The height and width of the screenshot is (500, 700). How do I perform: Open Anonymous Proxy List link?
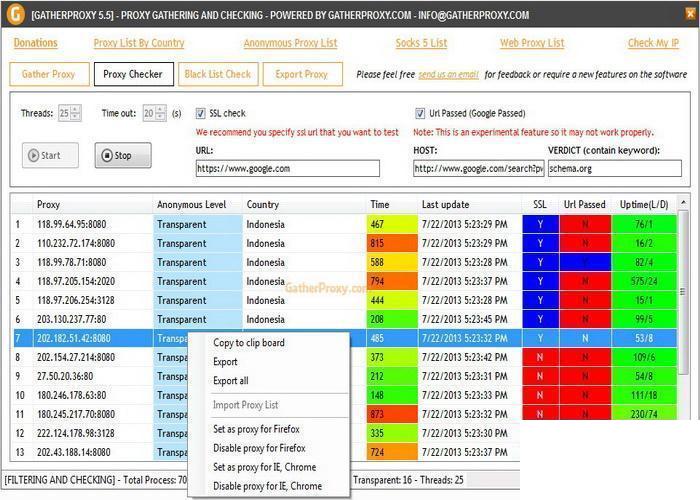point(291,43)
